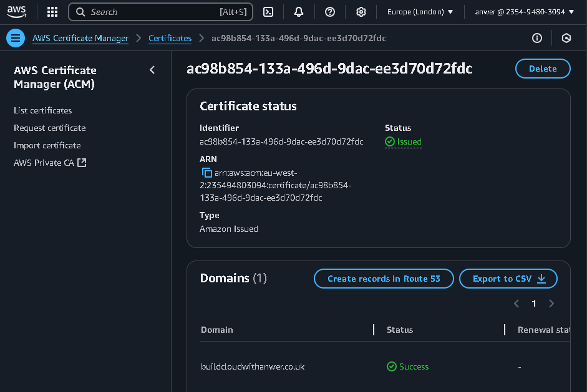Image resolution: width=587 pixels, height=392 pixels.
Task: Open the notifications bell
Action: click(x=299, y=12)
